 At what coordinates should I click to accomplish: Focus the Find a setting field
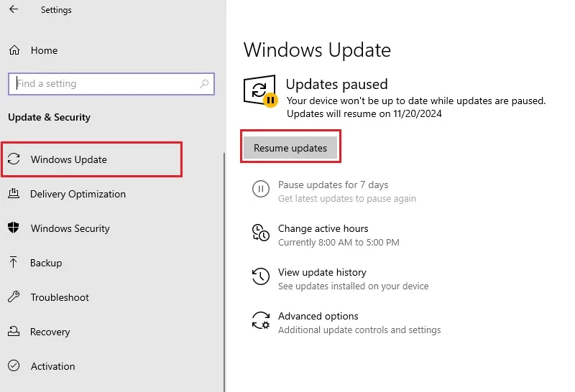pos(111,84)
